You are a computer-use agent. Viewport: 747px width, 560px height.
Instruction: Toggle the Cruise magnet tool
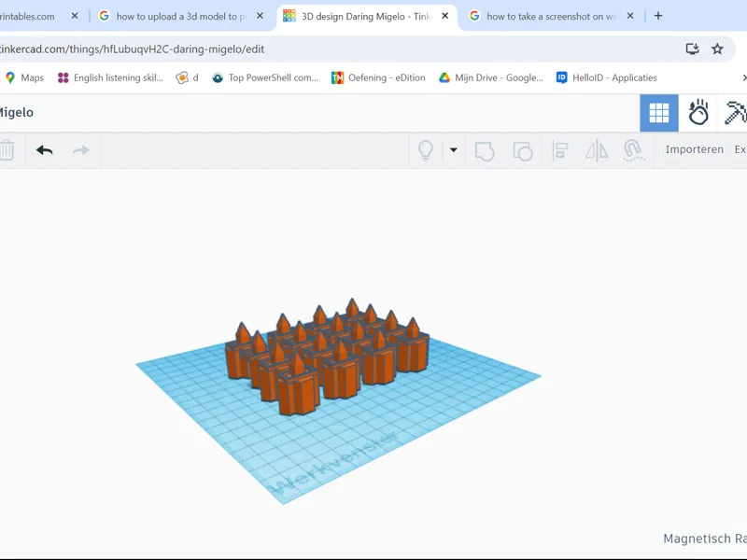click(x=634, y=151)
